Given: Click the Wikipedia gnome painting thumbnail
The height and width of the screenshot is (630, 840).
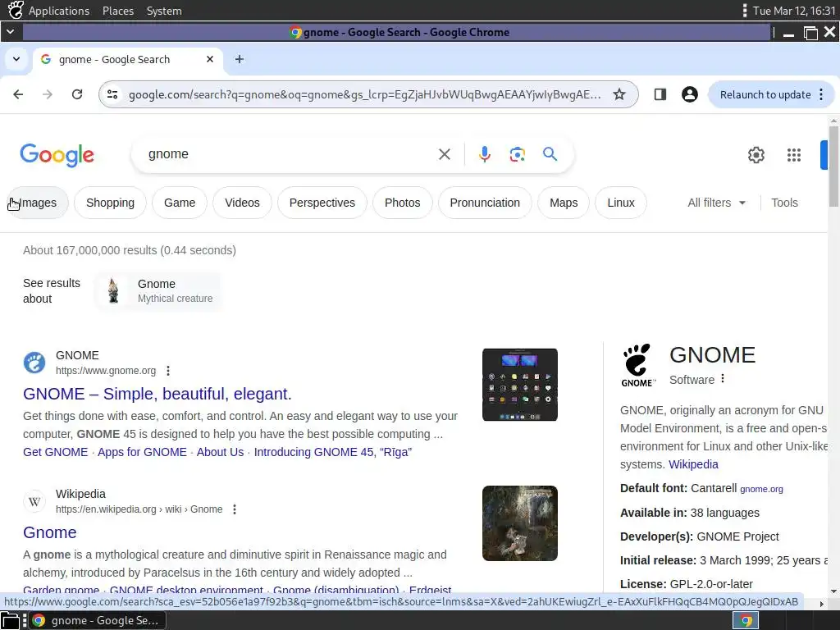Looking at the screenshot, I should (519, 523).
